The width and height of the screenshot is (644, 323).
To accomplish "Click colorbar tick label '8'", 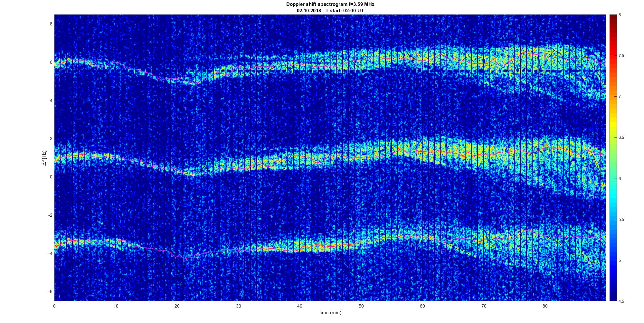I will (x=620, y=15).
